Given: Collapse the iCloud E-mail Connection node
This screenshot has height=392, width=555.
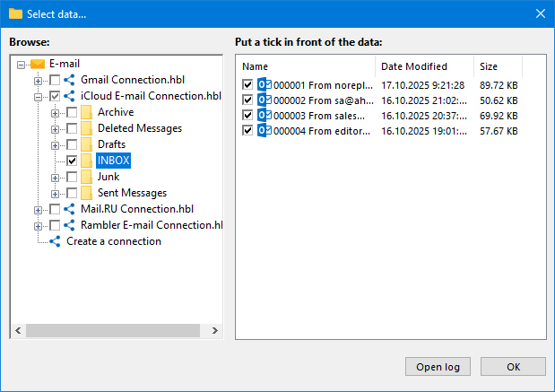Looking at the screenshot, I should point(38,97).
